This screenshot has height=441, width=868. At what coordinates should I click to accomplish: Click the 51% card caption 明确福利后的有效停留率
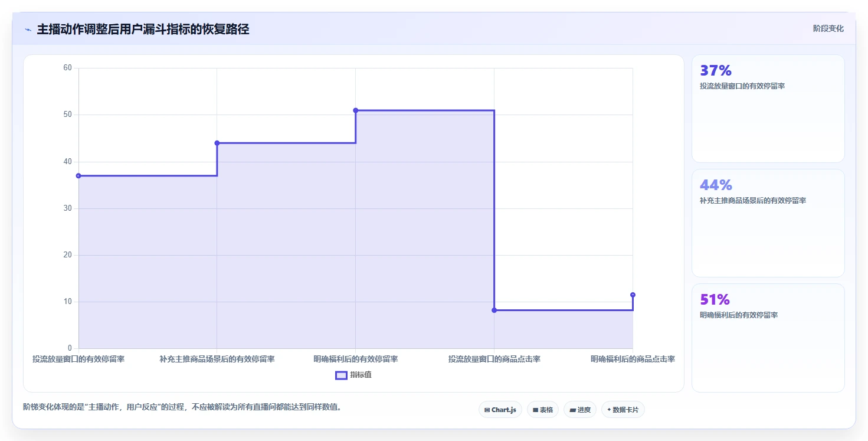(x=739, y=315)
